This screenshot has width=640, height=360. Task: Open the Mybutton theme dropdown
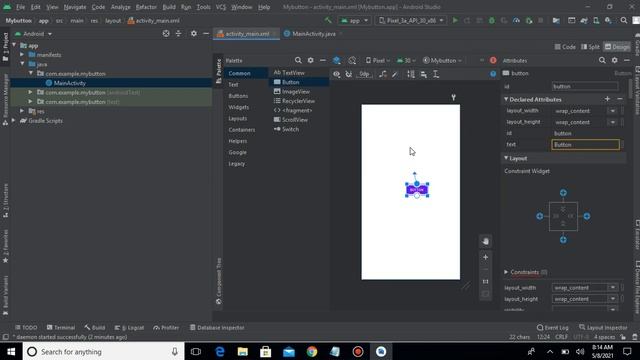click(x=442, y=60)
